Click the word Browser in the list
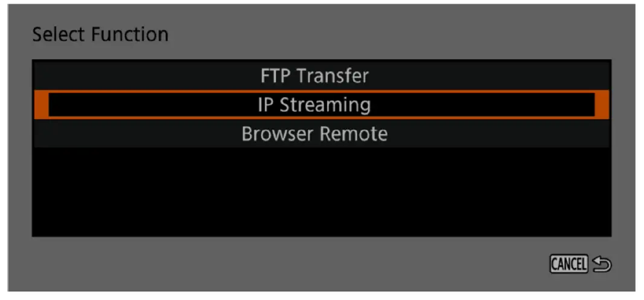The width and height of the screenshot is (644, 300). click(x=276, y=133)
